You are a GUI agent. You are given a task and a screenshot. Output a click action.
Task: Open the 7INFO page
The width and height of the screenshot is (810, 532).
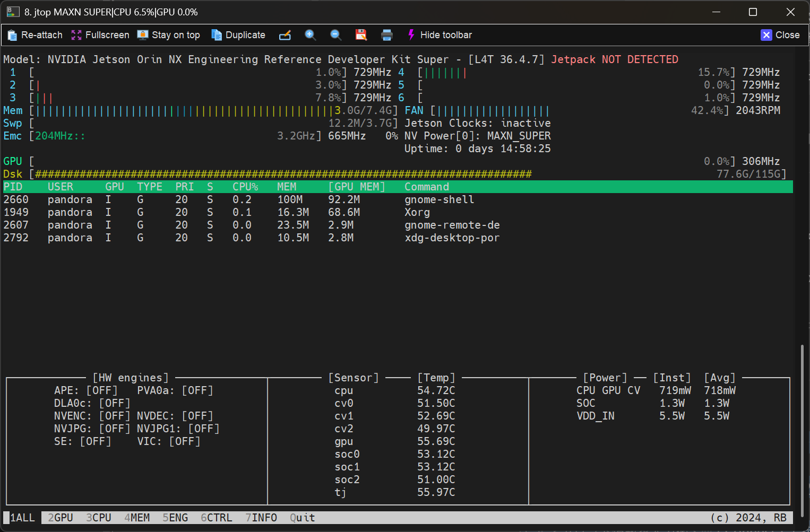(x=261, y=518)
